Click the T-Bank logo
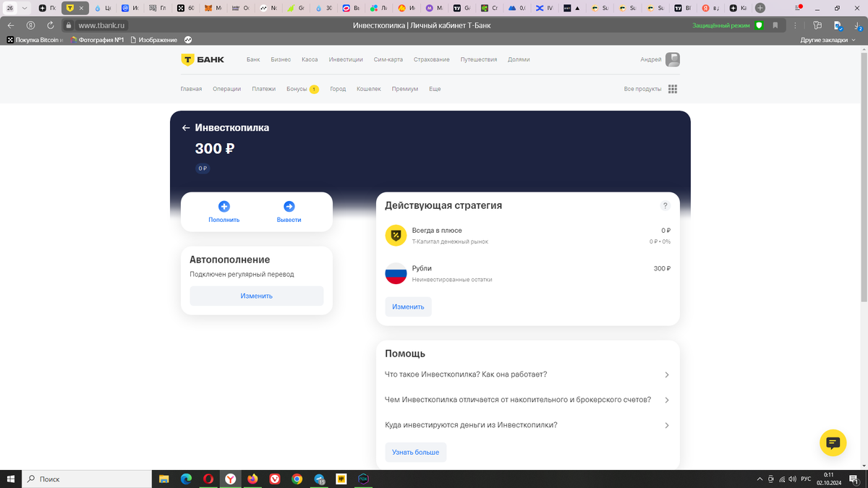Image resolution: width=868 pixels, height=488 pixels. point(203,59)
